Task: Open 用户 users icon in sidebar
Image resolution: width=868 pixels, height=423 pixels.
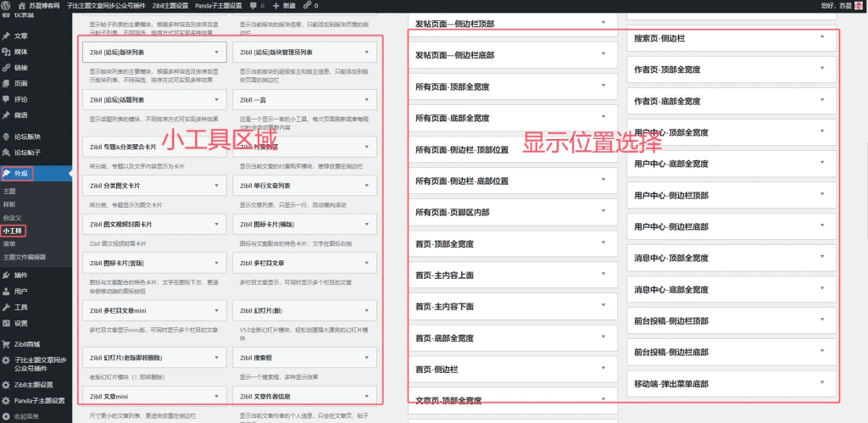Action: pos(6,292)
